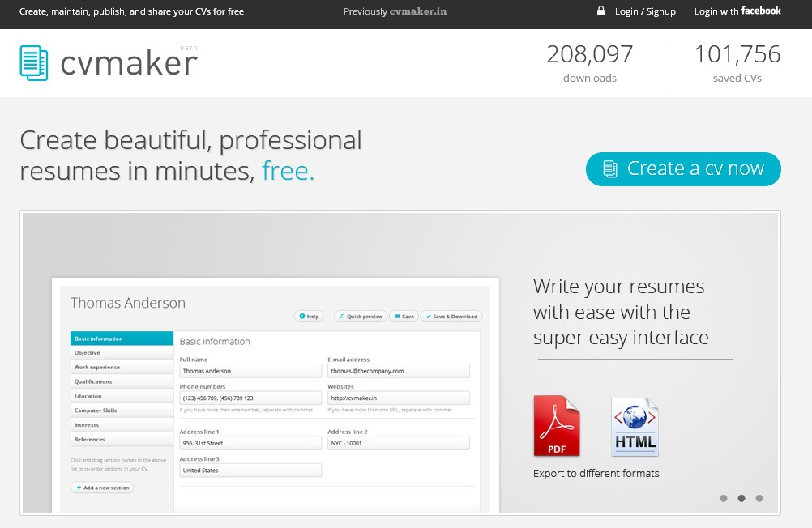Select the active middle carousel dot

pyautogui.click(x=741, y=498)
